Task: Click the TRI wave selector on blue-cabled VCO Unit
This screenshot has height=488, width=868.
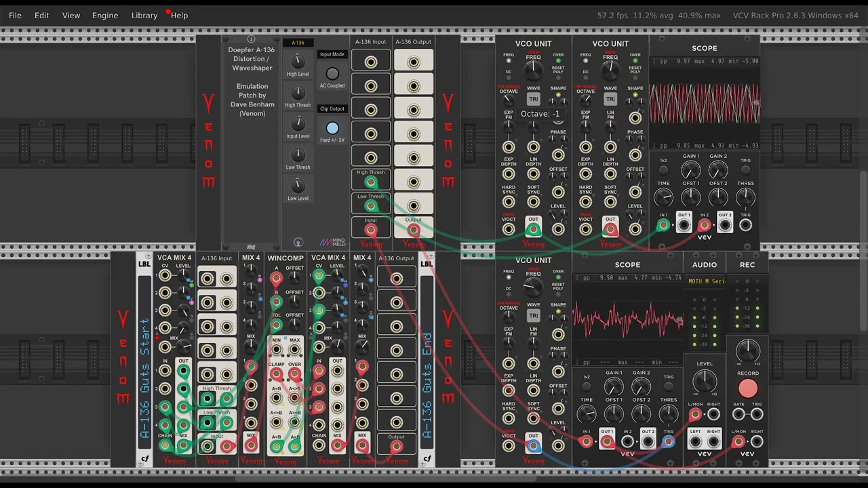Action: (534, 316)
